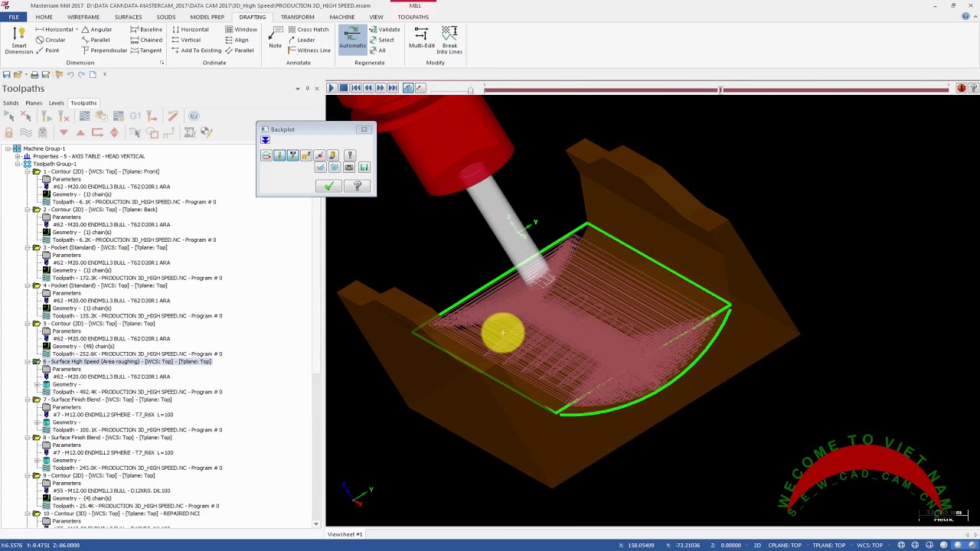
Task: Toggle Display holder in Backplot dialog
Action: click(292, 155)
